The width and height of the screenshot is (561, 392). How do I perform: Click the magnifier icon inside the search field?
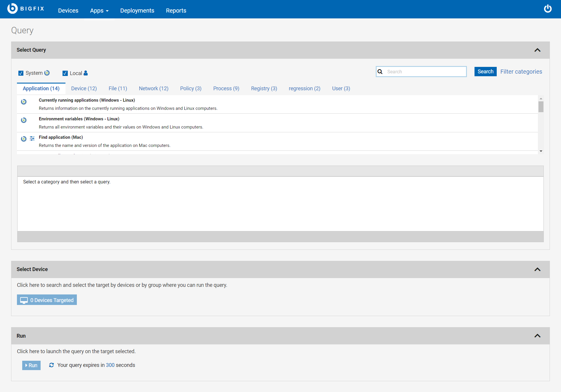point(380,72)
